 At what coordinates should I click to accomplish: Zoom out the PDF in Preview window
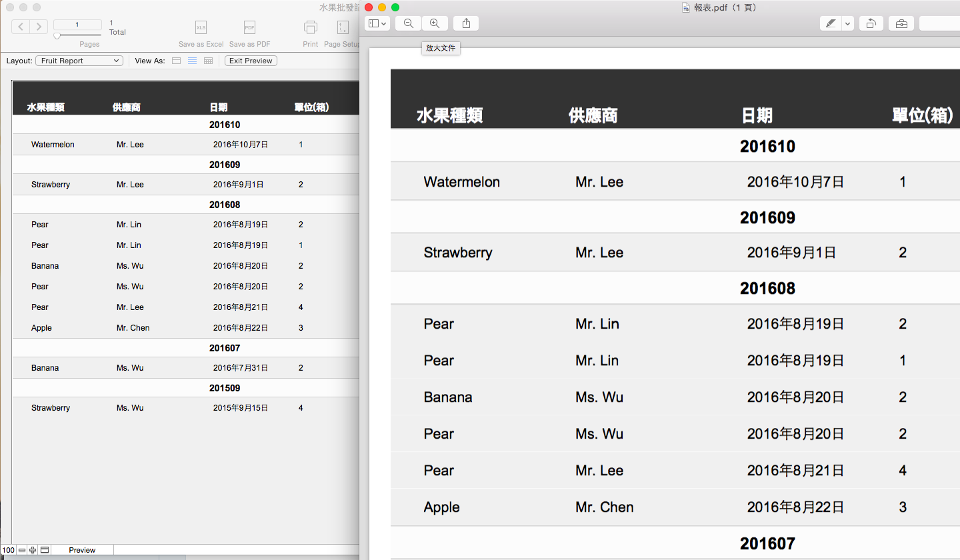pos(408,23)
